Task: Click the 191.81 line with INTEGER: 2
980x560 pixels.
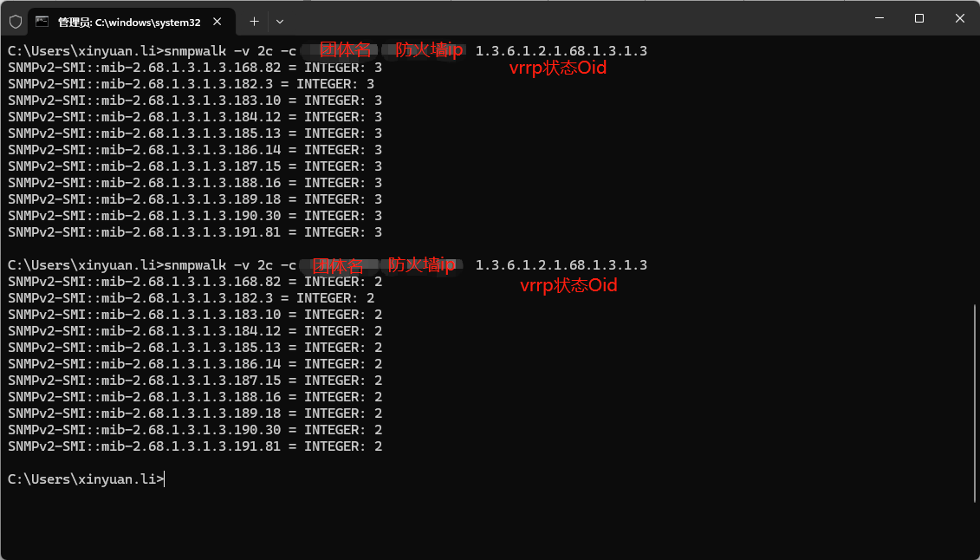Action: 195,446
